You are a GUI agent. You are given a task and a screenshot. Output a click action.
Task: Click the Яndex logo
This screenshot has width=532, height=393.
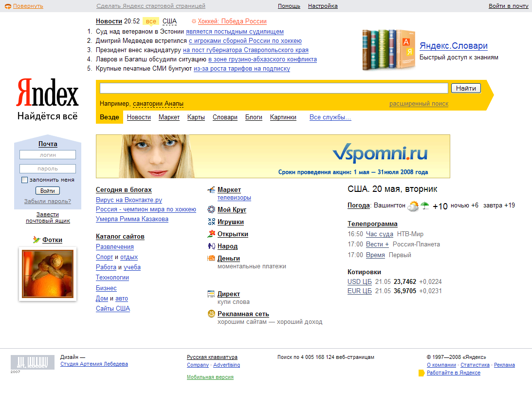tap(48, 93)
